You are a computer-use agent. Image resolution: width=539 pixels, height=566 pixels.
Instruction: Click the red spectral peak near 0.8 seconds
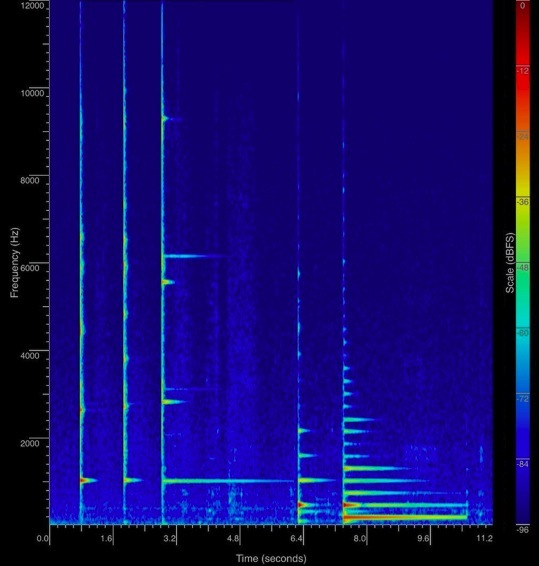tap(84, 480)
